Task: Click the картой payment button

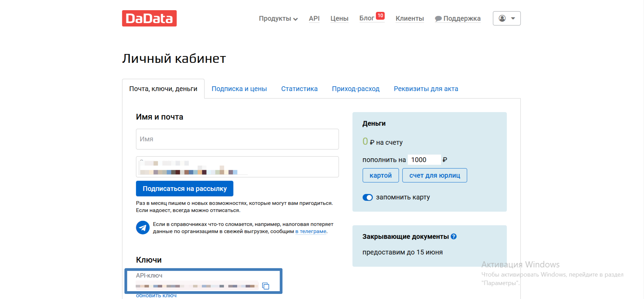Action: coord(380,175)
